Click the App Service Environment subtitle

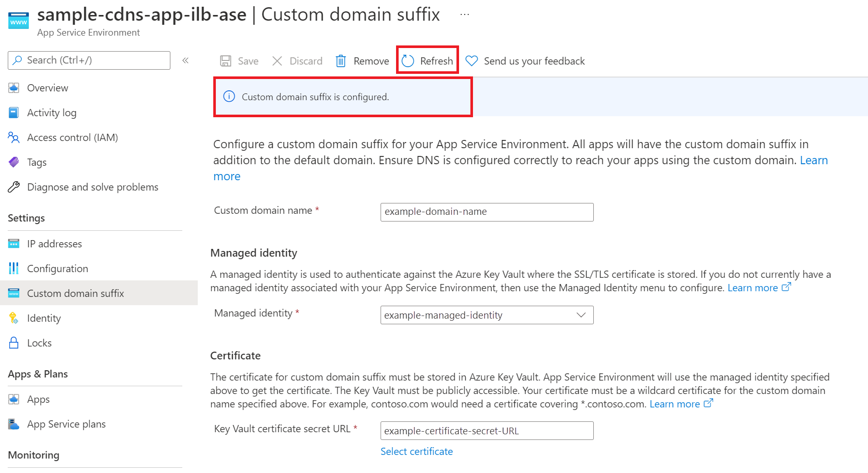tap(88, 33)
